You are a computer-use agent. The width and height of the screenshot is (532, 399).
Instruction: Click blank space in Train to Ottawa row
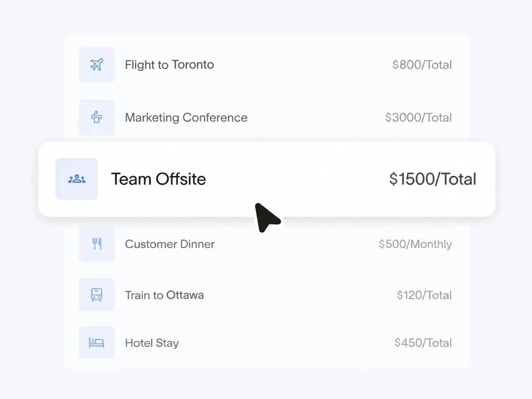click(298, 295)
